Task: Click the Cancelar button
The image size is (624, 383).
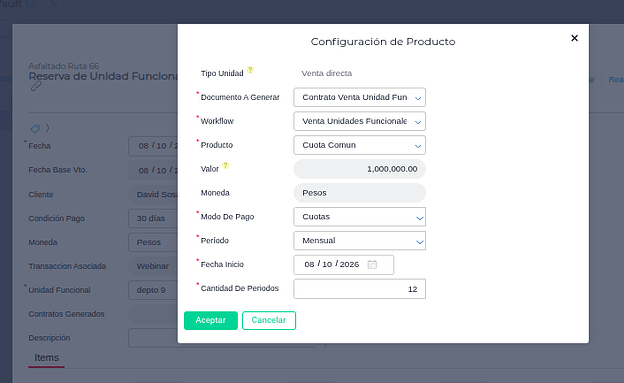Action: point(269,320)
